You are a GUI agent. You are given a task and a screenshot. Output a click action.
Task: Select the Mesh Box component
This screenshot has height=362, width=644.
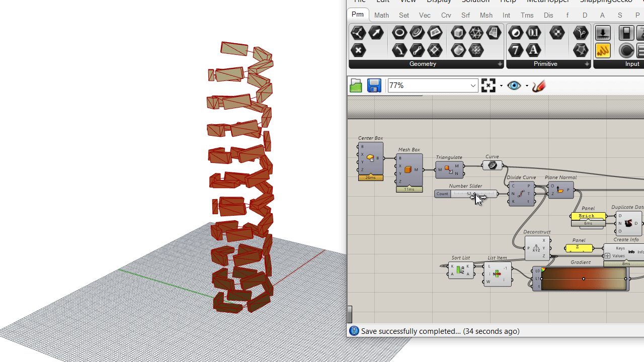(x=409, y=170)
